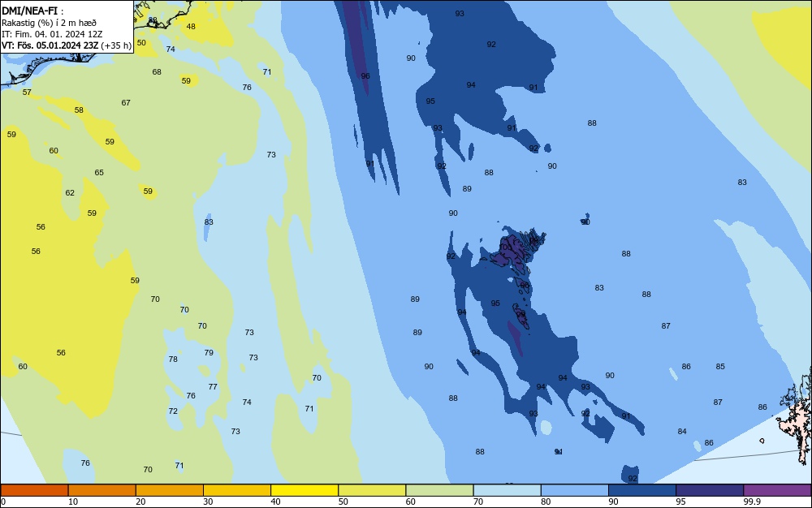Viewport: 812px width, 508px height.
Task: Click the map value '67'
Action: click(126, 102)
